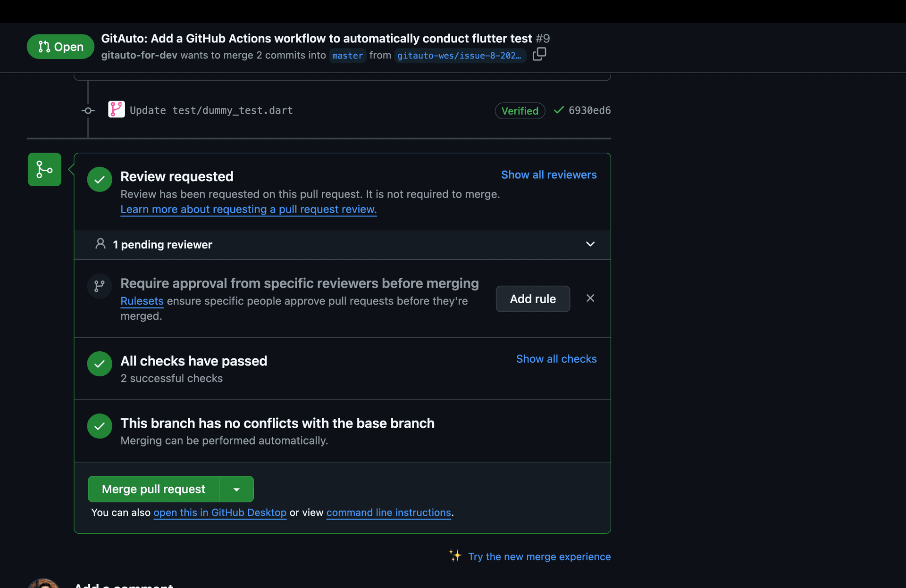Click Show all checks link
The height and width of the screenshot is (588, 906).
pos(556,359)
